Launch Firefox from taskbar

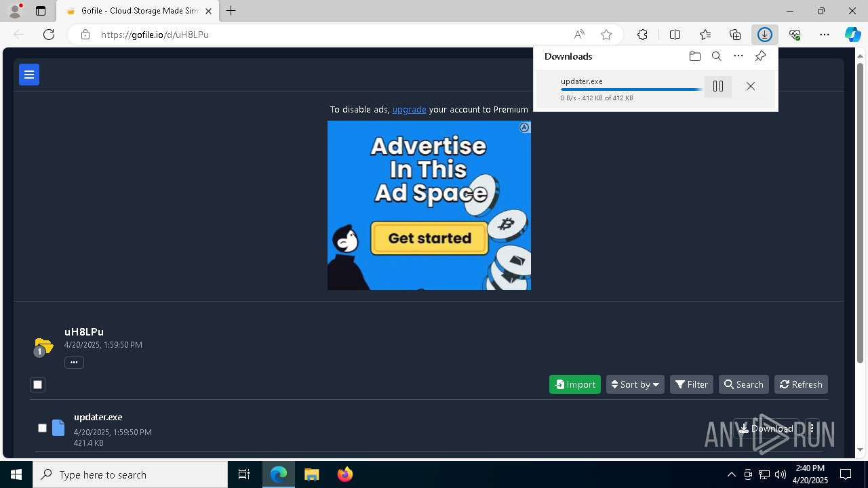[345, 474]
